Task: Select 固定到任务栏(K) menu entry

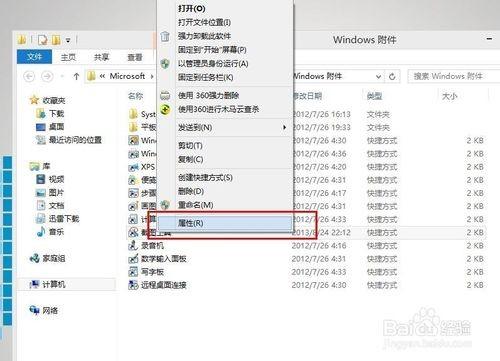Action: click(x=205, y=77)
